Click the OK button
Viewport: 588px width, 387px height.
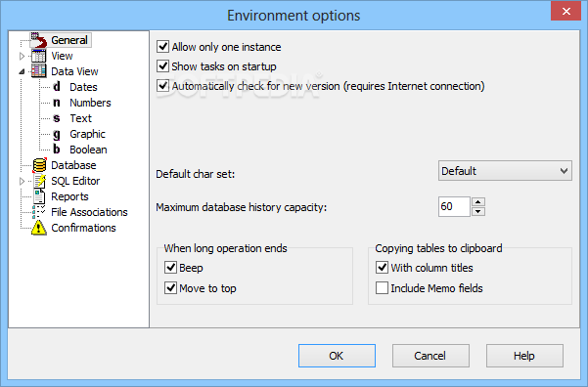(337, 356)
